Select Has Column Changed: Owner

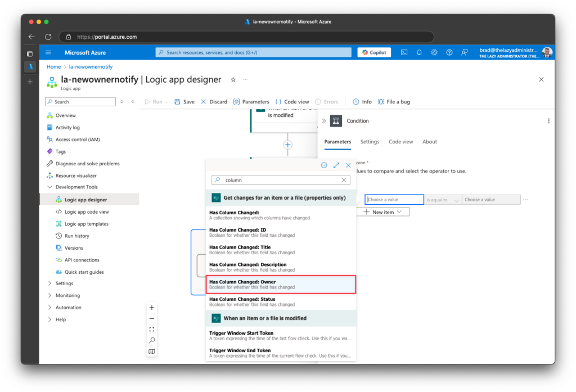tap(281, 285)
